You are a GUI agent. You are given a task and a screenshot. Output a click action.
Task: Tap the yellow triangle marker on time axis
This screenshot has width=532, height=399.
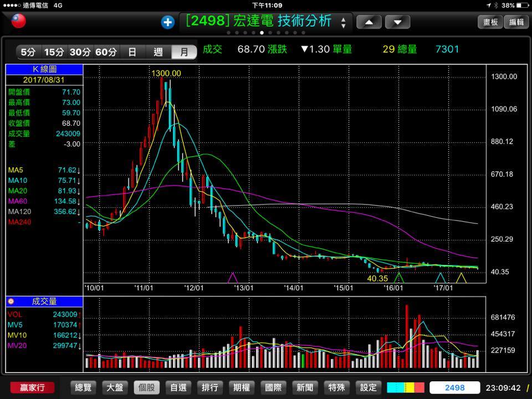tap(461, 278)
